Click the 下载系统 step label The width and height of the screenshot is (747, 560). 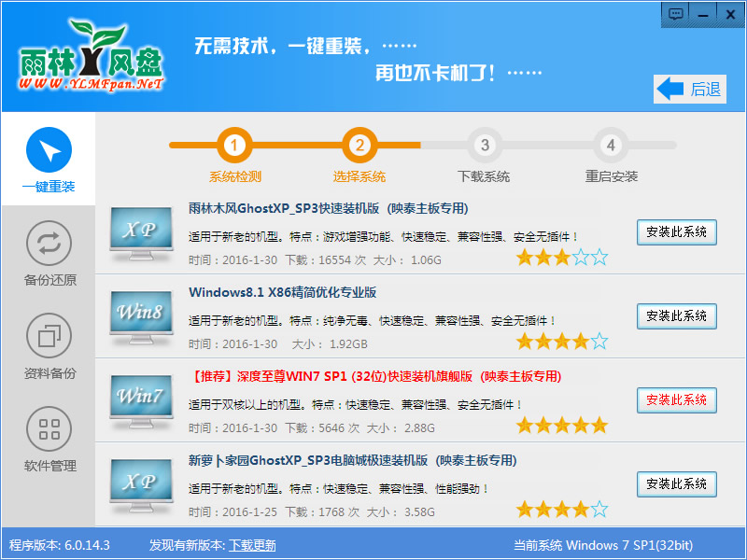click(484, 176)
